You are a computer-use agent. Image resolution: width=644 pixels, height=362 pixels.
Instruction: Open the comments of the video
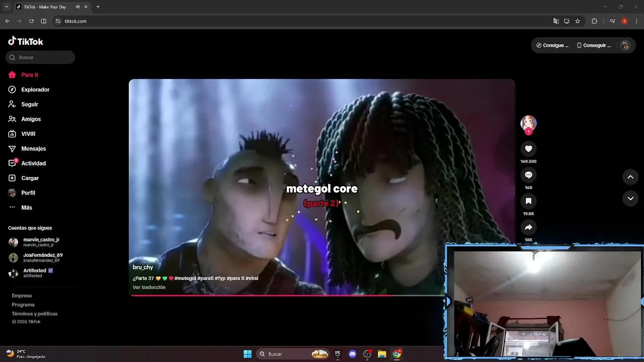[x=528, y=175]
